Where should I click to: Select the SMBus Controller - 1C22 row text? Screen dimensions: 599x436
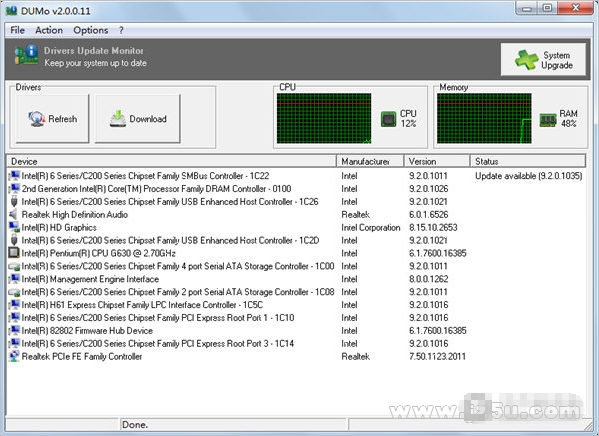click(145, 176)
